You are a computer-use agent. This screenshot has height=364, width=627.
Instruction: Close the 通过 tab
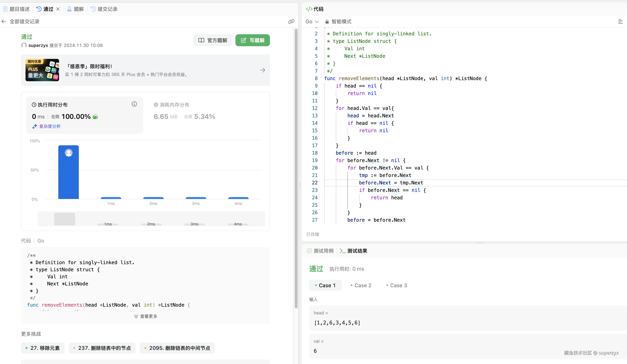(x=58, y=9)
